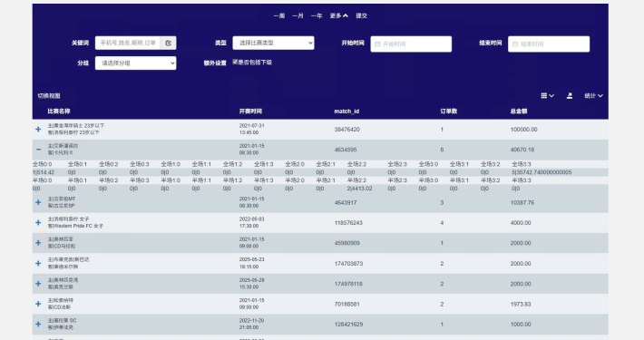Click the 全场3:3 score label
644x340 pixels.
click(522, 164)
